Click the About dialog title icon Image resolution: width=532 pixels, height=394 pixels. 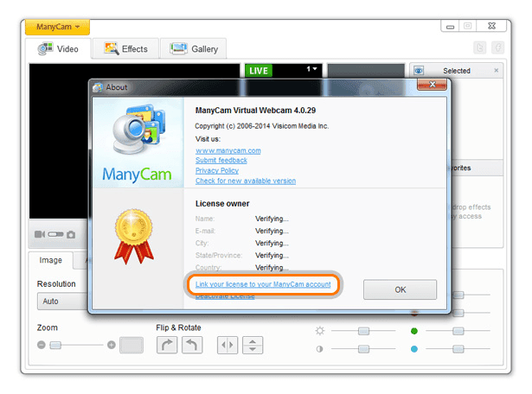[98, 87]
